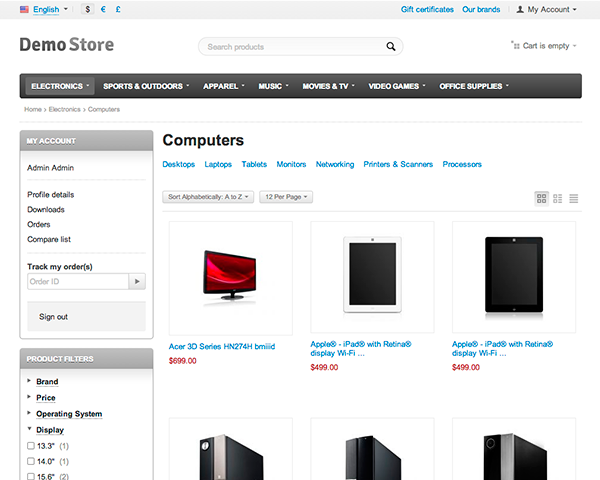
Task: Open the Apparel menu
Action: pos(223,86)
